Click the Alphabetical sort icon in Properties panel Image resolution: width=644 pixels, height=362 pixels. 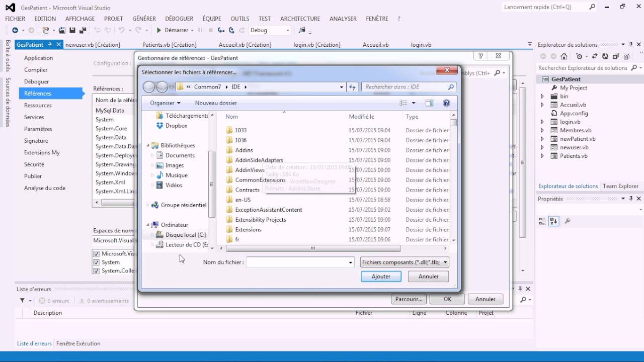[x=553, y=221]
